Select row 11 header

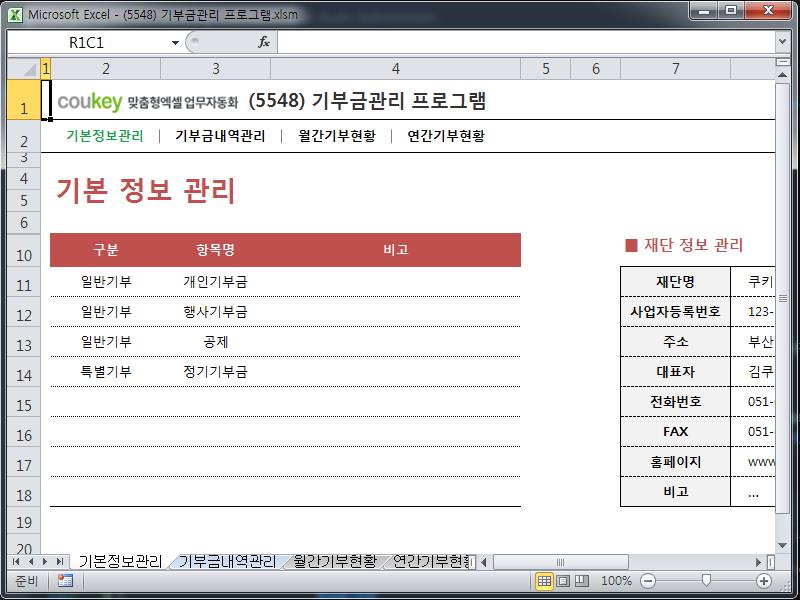[x=24, y=282]
